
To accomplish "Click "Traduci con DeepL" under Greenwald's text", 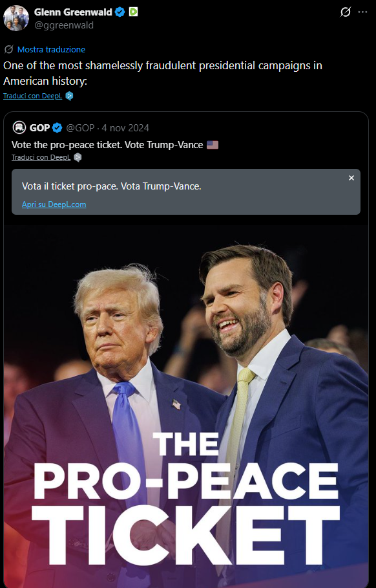I will 32,95.
